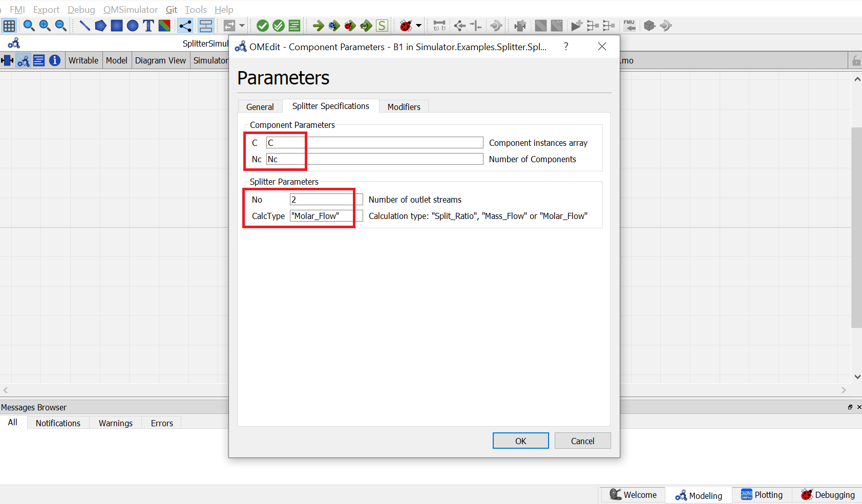Select the Polygon shape tool

(101, 26)
